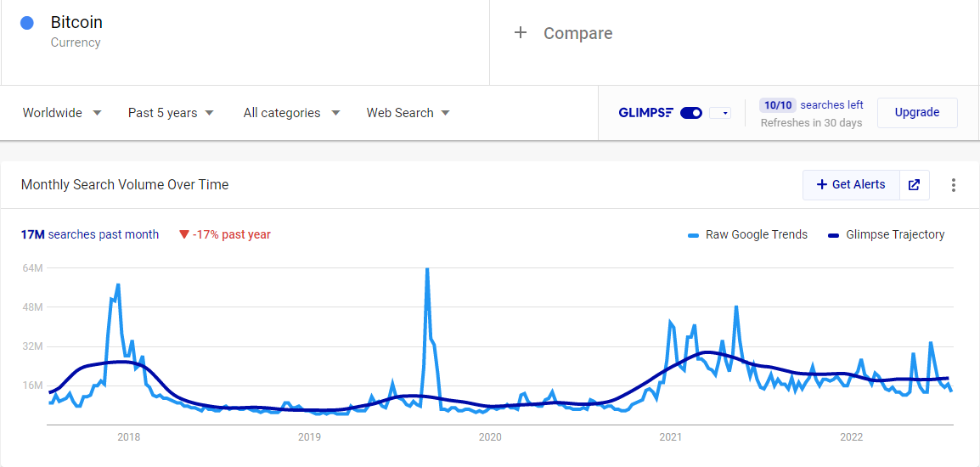Image resolution: width=980 pixels, height=467 pixels.
Task: Click the 10/10 searches left badge
Action: (777, 105)
